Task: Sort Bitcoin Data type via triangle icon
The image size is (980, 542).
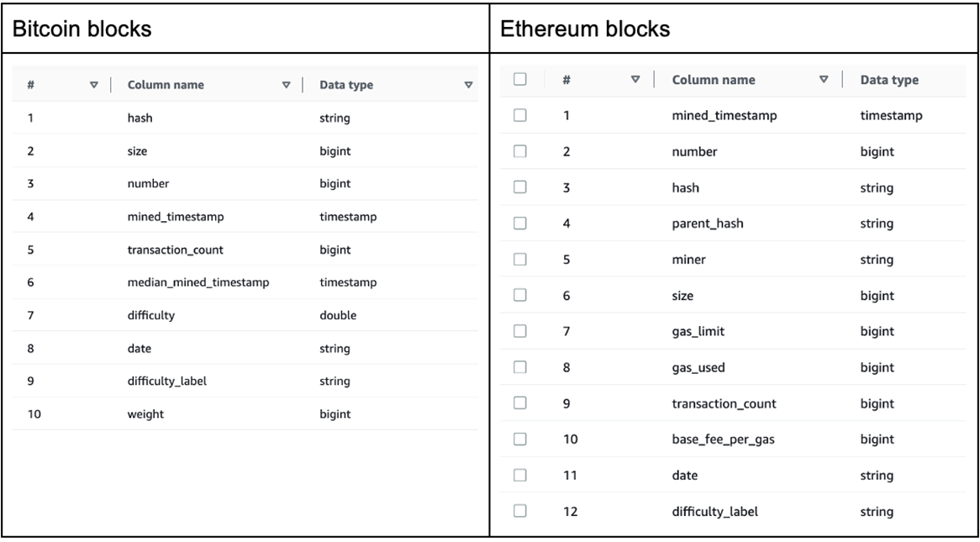Action: tap(468, 85)
